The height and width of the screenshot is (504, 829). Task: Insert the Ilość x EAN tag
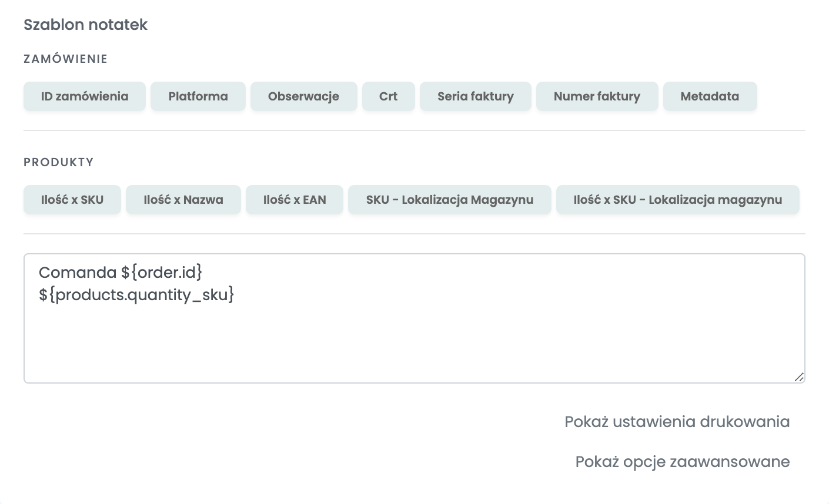295,200
